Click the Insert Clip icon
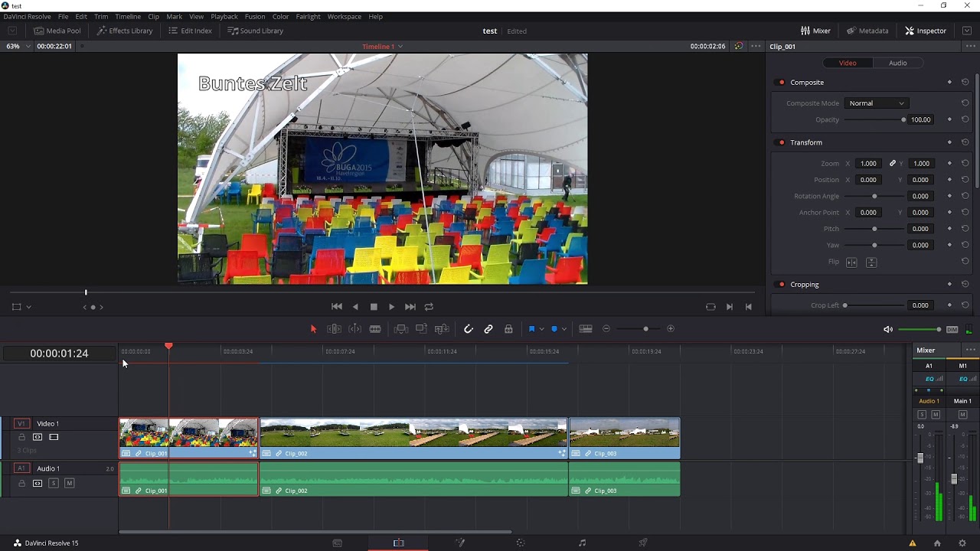The width and height of the screenshot is (980, 551). [x=400, y=329]
